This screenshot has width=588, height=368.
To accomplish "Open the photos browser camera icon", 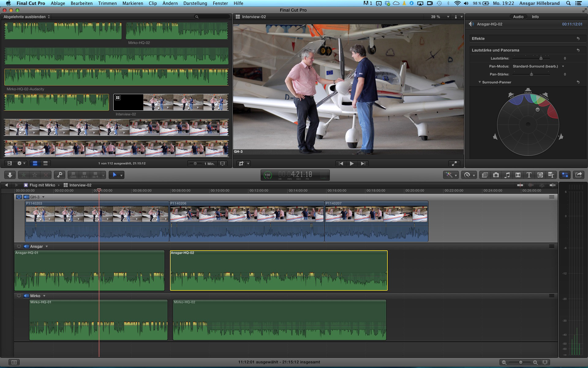I will coord(496,175).
